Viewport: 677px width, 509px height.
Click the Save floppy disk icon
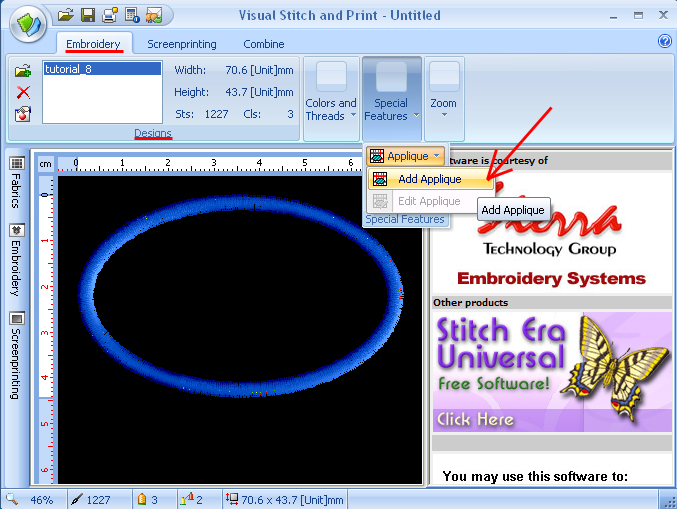tap(88, 16)
